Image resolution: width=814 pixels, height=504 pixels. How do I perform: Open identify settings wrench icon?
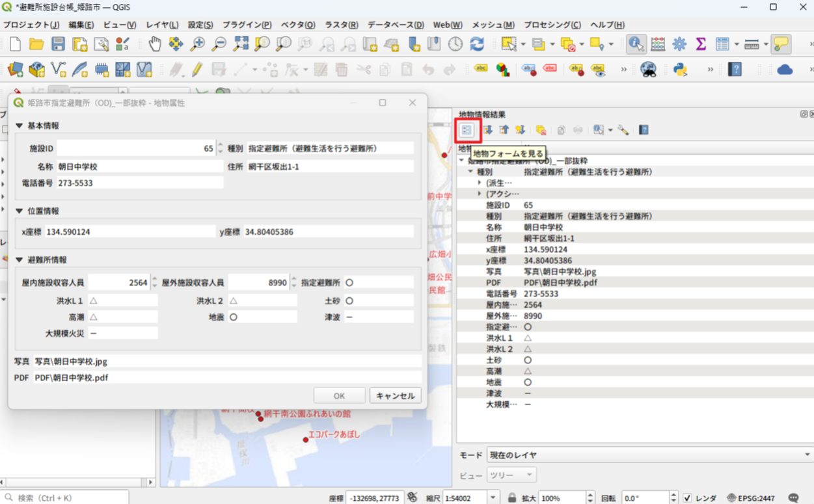point(623,130)
